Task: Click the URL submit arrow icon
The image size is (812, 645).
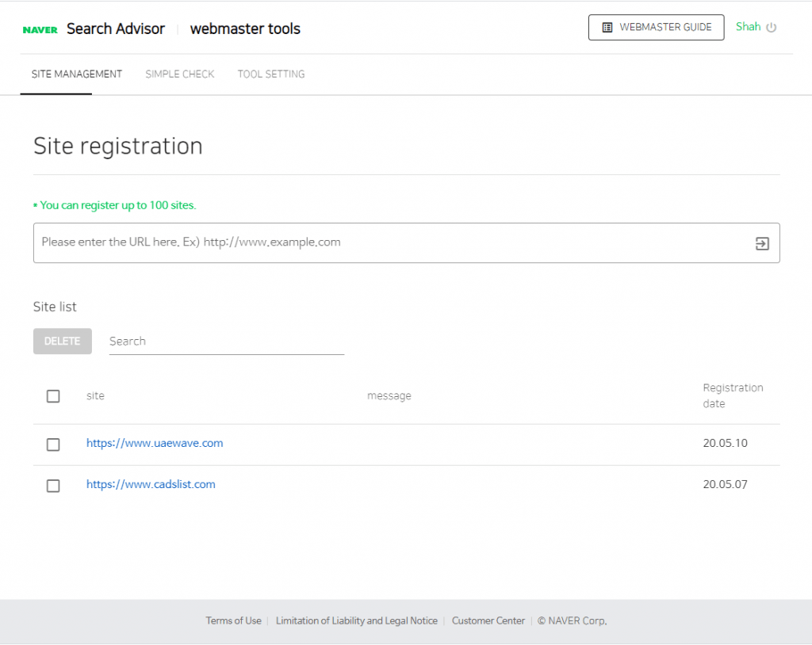Action: point(762,243)
